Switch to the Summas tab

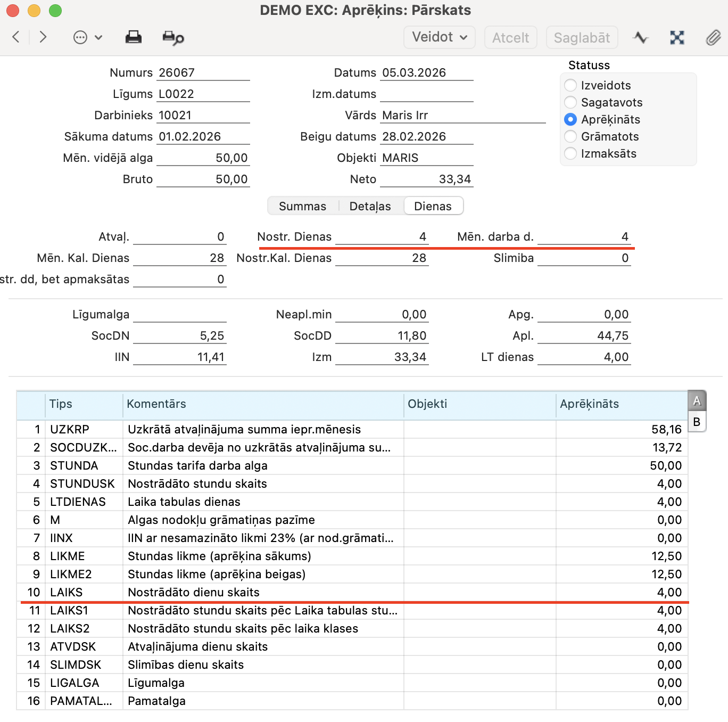click(x=302, y=206)
